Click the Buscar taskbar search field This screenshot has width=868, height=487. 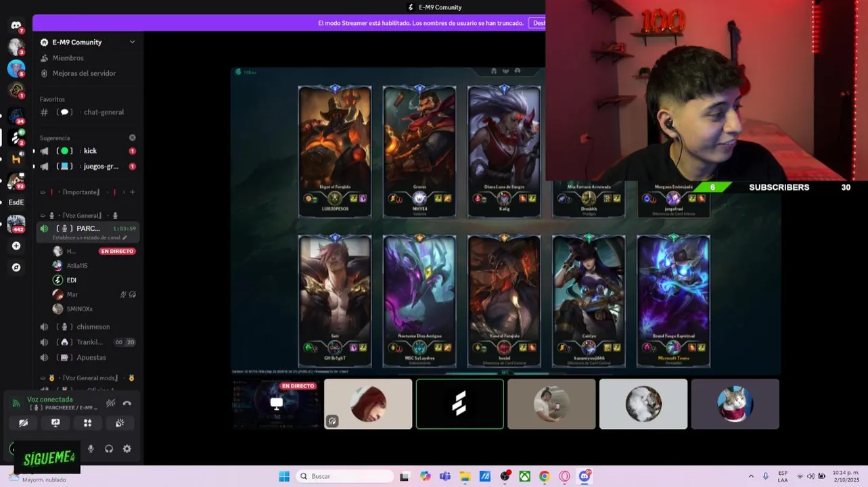pos(345,476)
